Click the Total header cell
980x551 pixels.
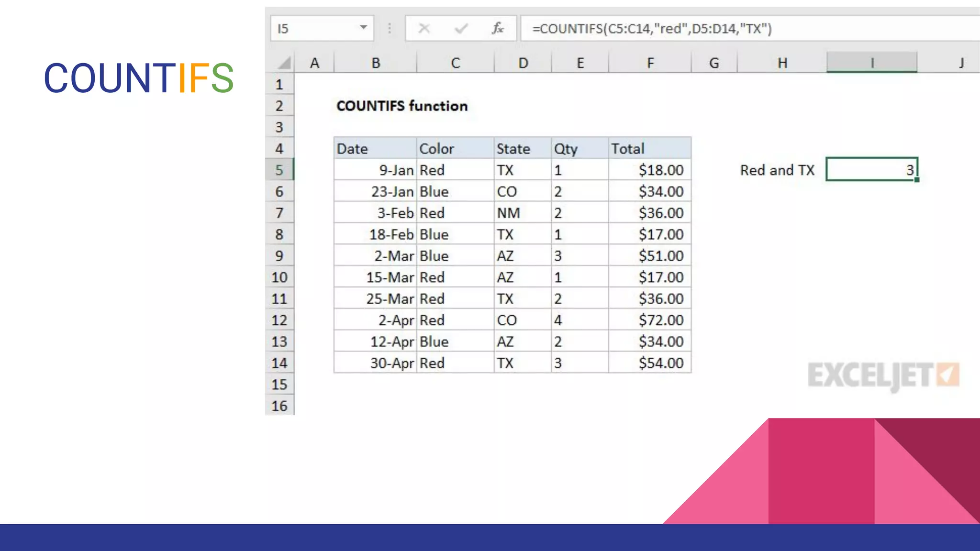pyautogui.click(x=650, y=148)
